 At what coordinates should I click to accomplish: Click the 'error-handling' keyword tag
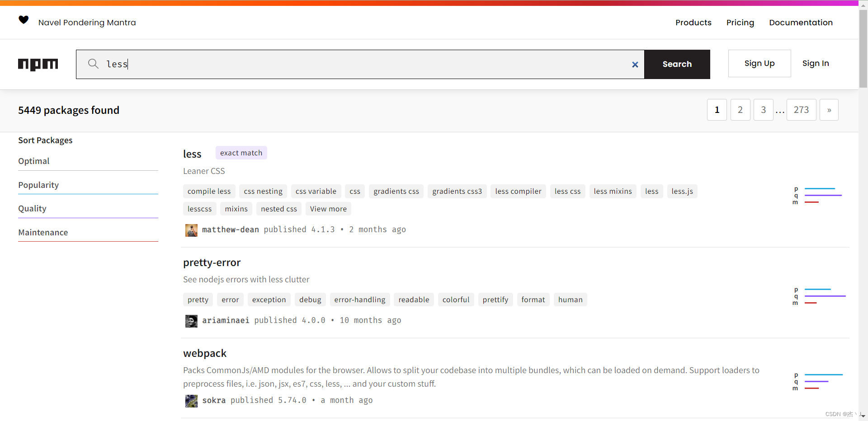(360, 299)
